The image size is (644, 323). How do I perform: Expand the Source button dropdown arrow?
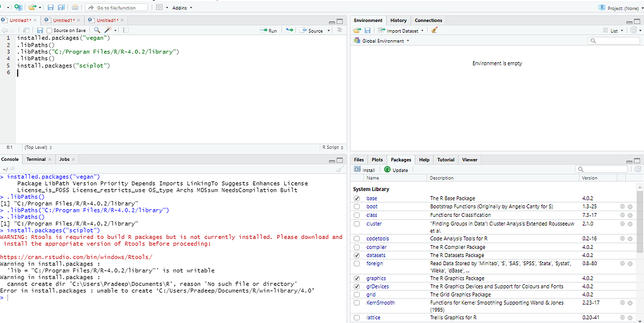329,31
